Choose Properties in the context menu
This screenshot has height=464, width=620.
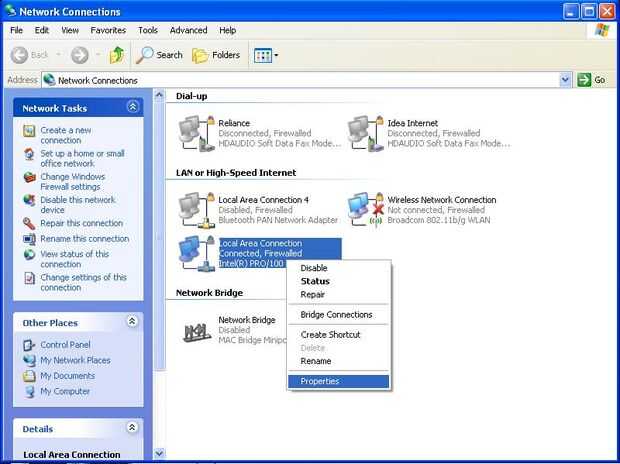tap(338, 381)
